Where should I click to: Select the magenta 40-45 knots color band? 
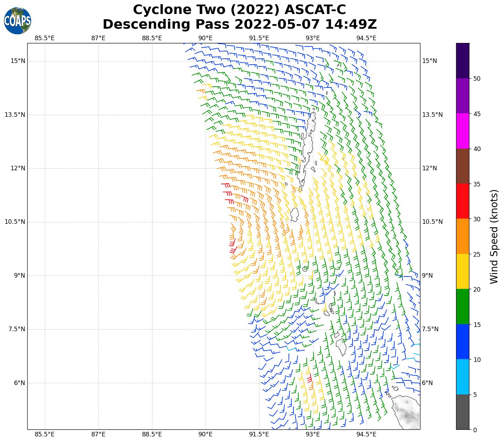pos(462,131)
